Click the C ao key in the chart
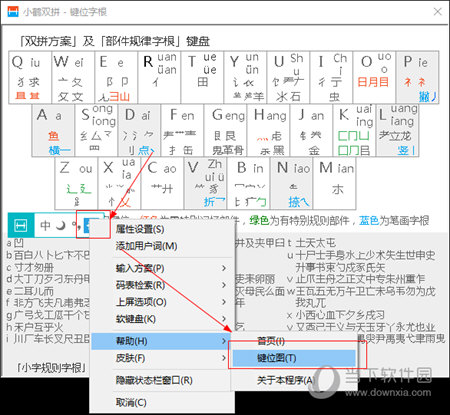 click(162, 183)
